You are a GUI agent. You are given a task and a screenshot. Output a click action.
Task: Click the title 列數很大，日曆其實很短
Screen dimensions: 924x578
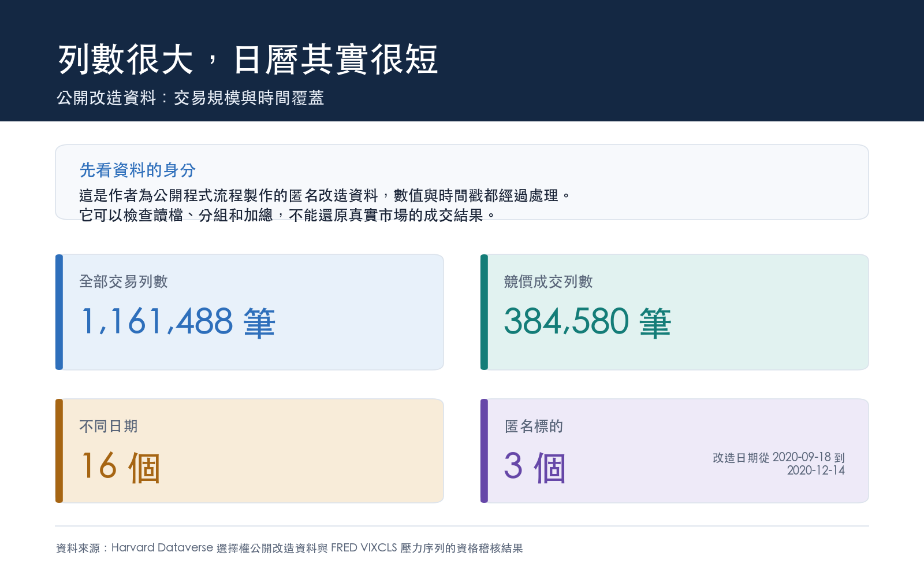pos(248,60)
